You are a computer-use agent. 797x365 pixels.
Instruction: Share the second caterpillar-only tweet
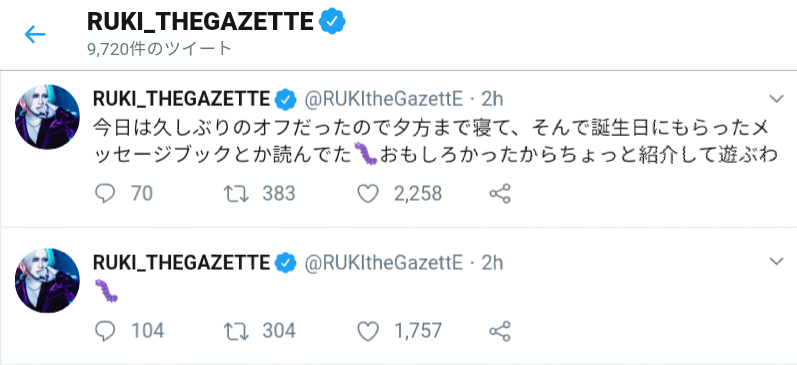(500, 331)
